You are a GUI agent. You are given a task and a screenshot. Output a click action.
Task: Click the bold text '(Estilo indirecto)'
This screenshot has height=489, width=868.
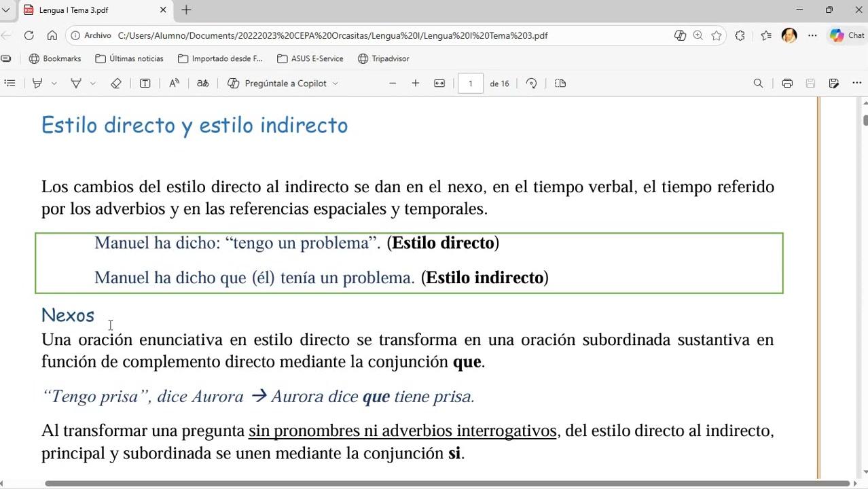pos(485,277)
